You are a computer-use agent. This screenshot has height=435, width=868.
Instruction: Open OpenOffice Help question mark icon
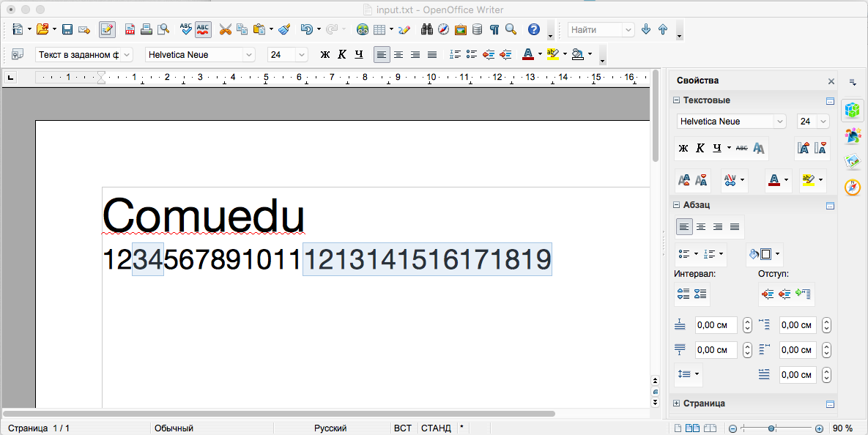(x=534, y=29)
